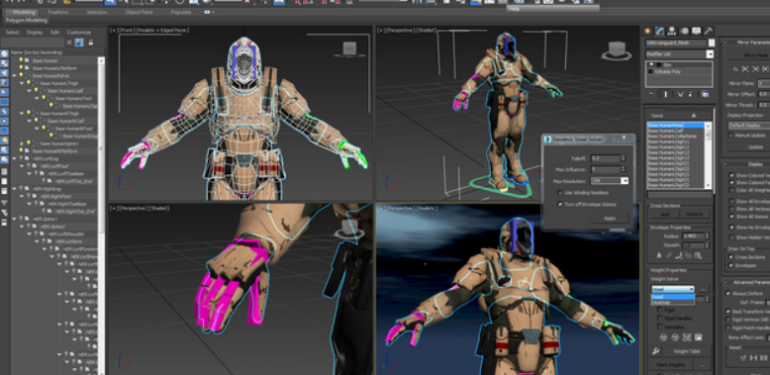Enable the Normalize checkbox
Screen dimensions: 770x375
(660, 326)
